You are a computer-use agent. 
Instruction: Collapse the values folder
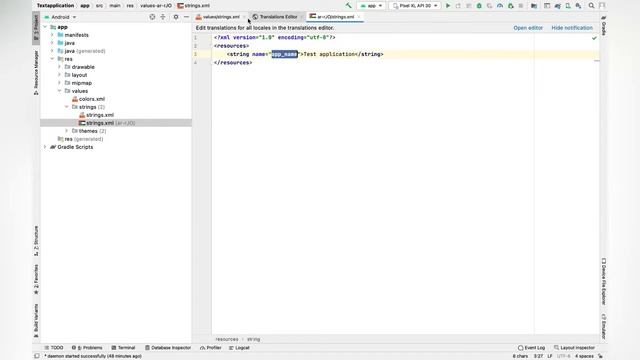[60, 91]
